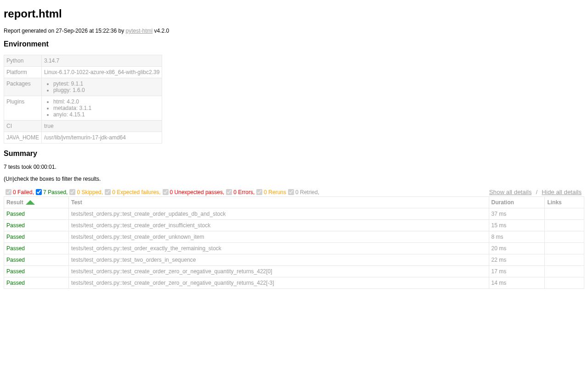The width and height of the screenshot is (588, 368).
Task: Click the 14 ms duration cell
Action: point(517,283)
